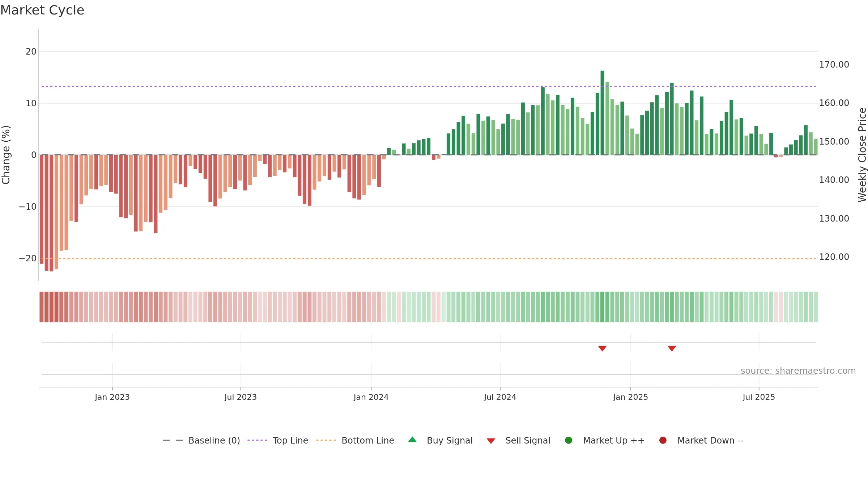Screen dimensions: 868x488
Task: Toggle the Baseline (0) legend label
Action: click(214, 440)
